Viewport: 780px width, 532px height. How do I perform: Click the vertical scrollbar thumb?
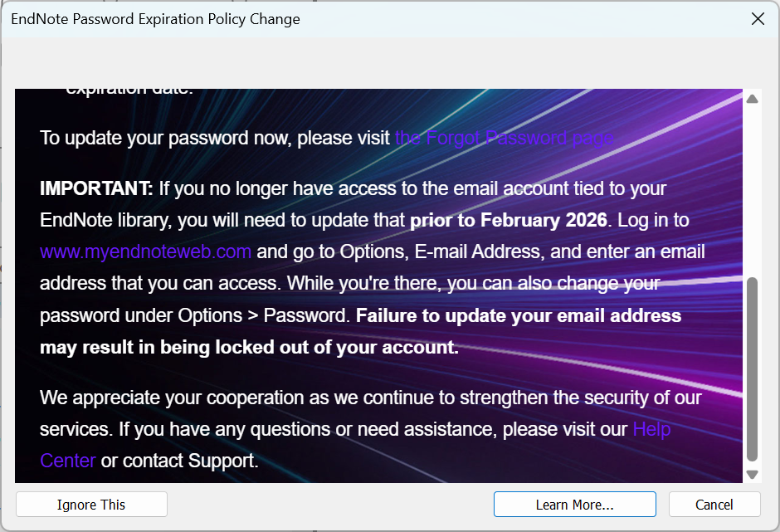(x=752, y=369)
